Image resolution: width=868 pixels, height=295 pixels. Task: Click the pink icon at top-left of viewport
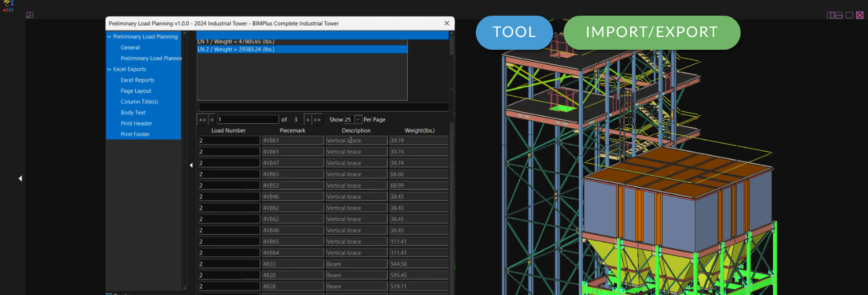click(x=30, y=15)
